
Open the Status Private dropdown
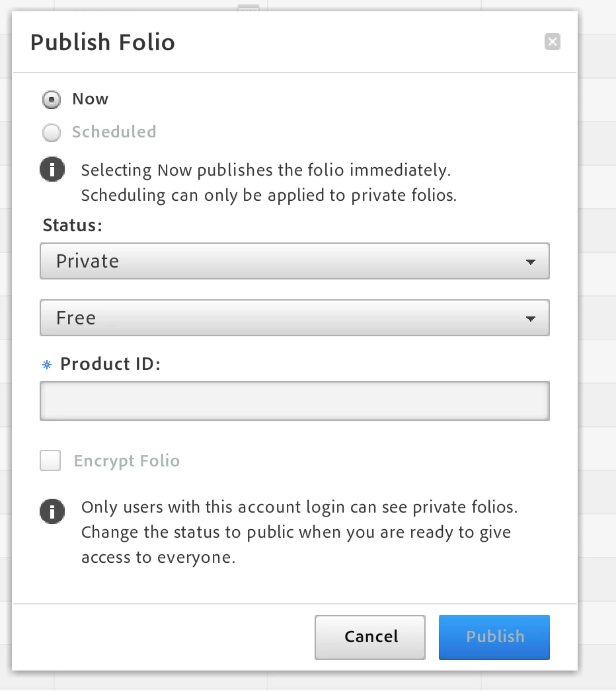[x=294, y=261]
